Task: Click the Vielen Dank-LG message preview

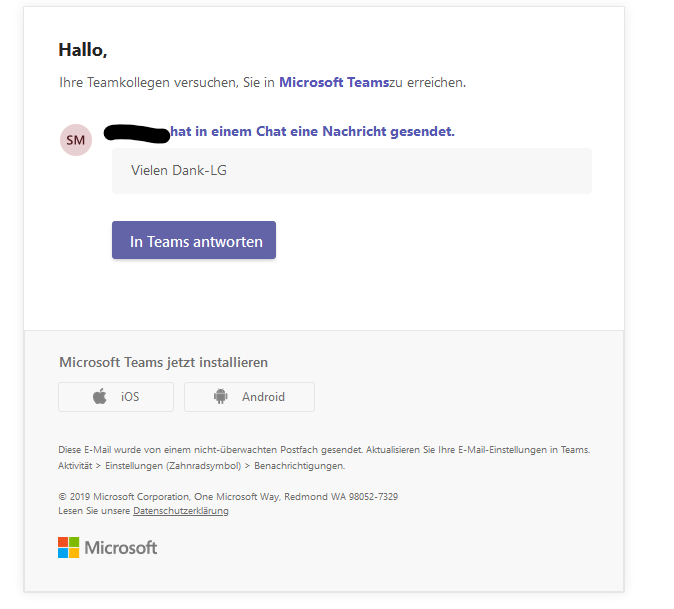Action: click(x=179, y=170)
